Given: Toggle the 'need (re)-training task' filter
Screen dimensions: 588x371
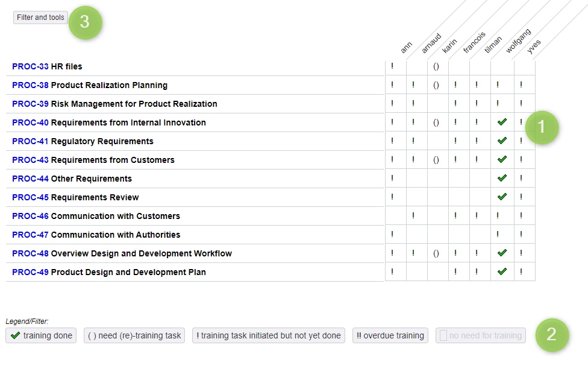Looking at the screenshot, I should click(x=134, y=335).
